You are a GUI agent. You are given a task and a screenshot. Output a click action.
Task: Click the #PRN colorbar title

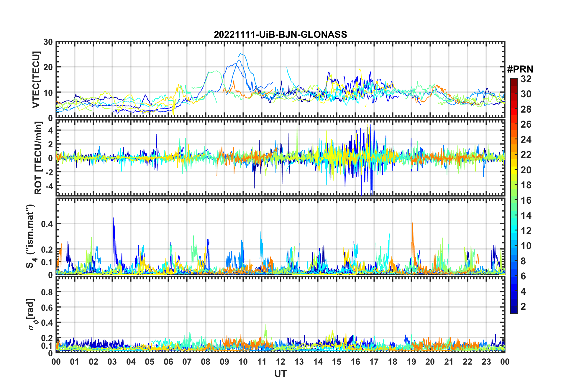pyautogui.click(x=520, y=69)
